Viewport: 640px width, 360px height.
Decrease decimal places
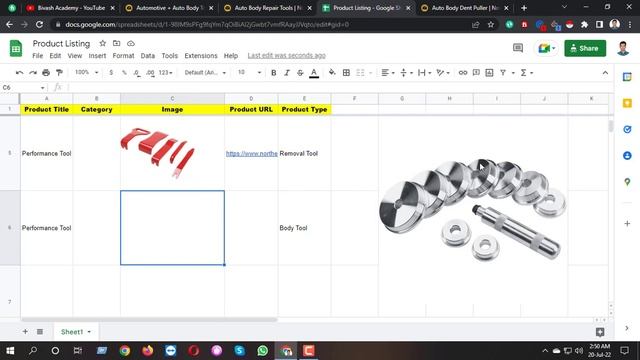point(137,73)
